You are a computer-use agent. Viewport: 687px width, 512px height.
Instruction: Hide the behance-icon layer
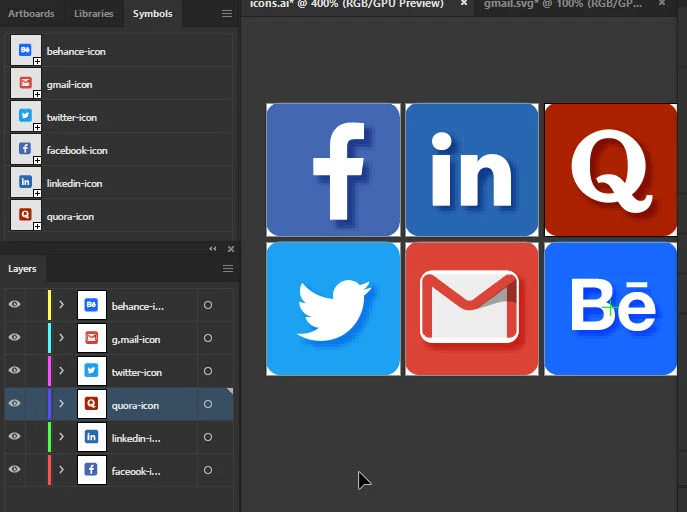pos(14,304)
